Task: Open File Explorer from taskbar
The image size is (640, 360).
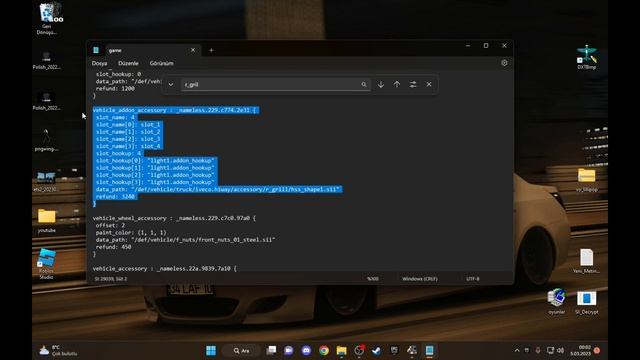Action: point(342,350)
